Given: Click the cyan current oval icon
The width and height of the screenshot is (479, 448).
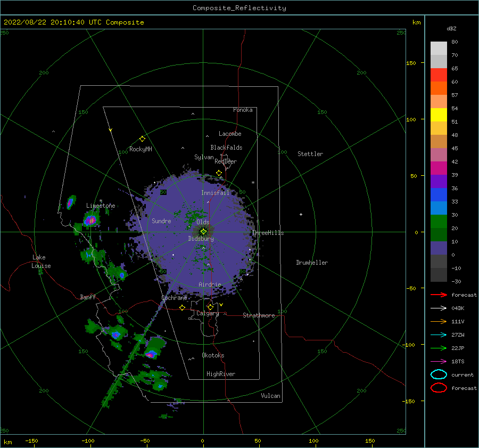Looking at the screenshot, I should tap(439, 374).
